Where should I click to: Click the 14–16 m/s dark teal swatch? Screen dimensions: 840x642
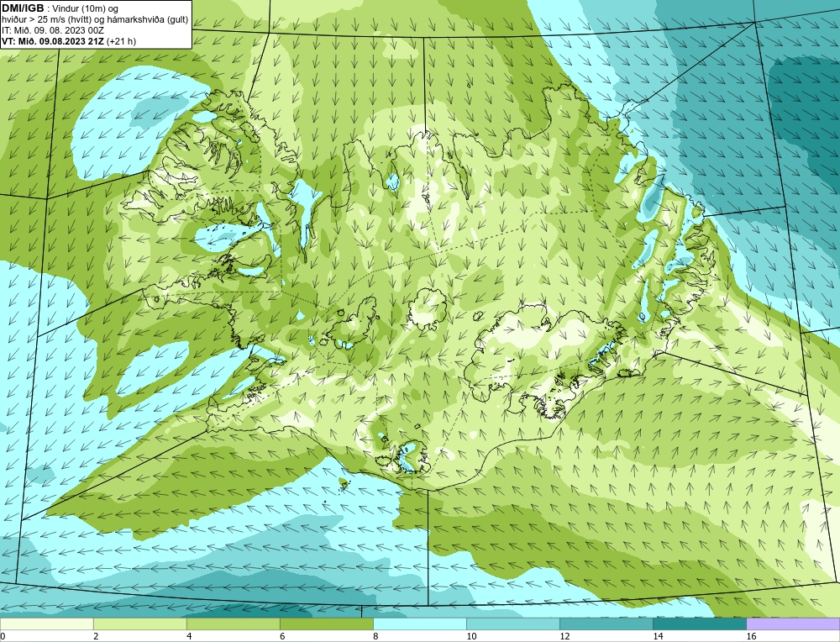click(x=699, y=624)
